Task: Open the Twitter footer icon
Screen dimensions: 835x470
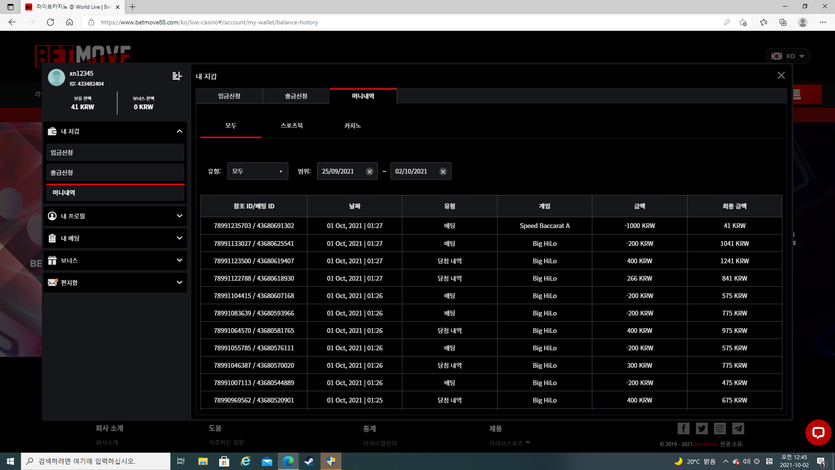Action: [701, 428]
